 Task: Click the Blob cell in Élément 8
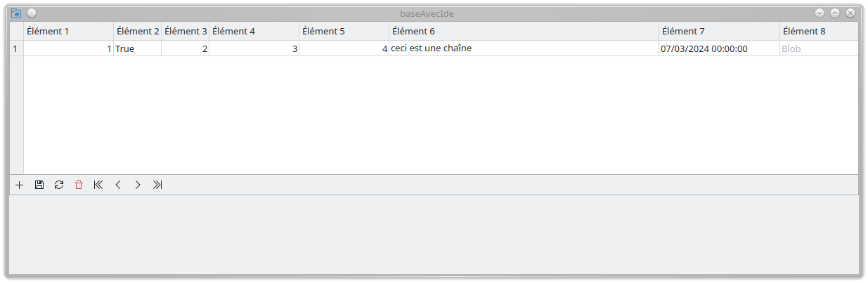click(819, 48)
